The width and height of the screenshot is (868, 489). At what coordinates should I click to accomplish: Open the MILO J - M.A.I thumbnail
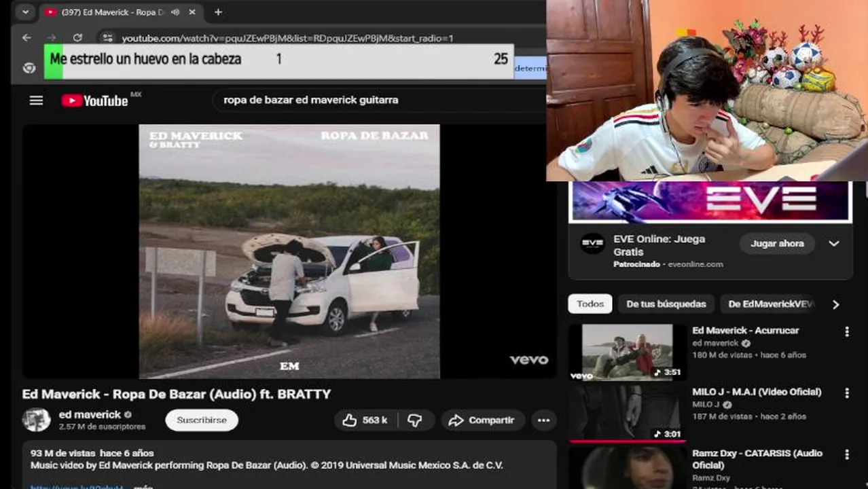(x=626, y=413)
